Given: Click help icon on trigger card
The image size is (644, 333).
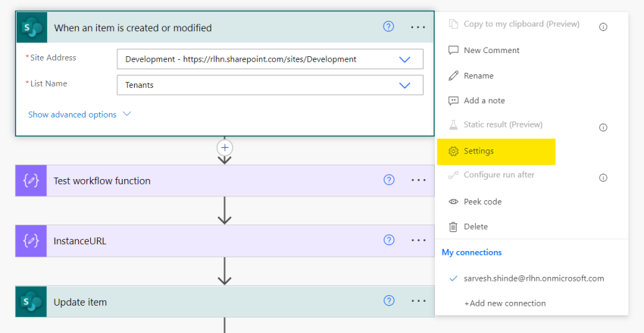Looking at the screenshot, I should click(389, 27).
